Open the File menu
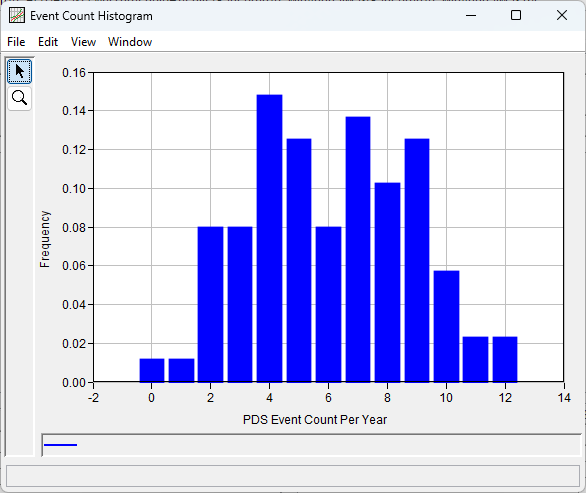586x493 pixels. pyautogui.click(x=16, y=42)
